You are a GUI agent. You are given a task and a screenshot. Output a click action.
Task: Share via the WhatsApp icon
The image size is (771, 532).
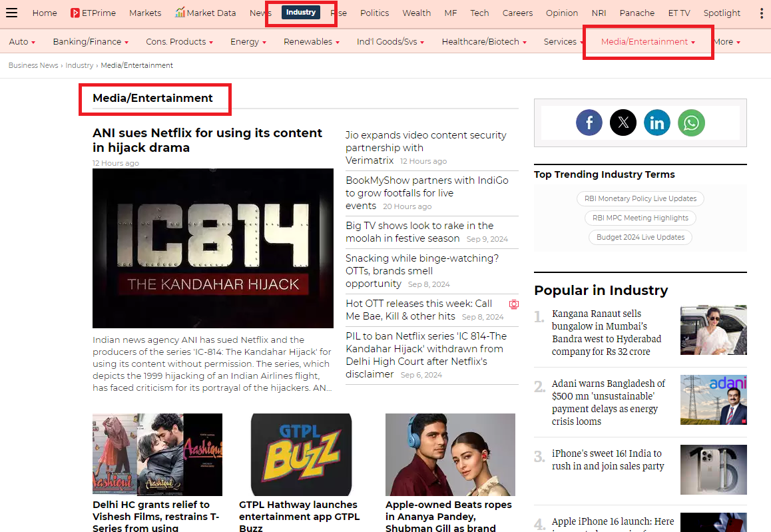(691, 123)
